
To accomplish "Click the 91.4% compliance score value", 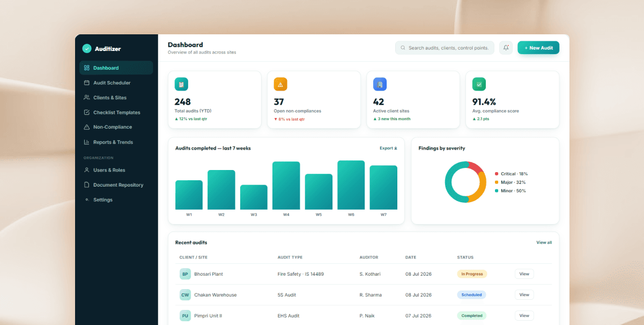I will [x=484, y=102].
